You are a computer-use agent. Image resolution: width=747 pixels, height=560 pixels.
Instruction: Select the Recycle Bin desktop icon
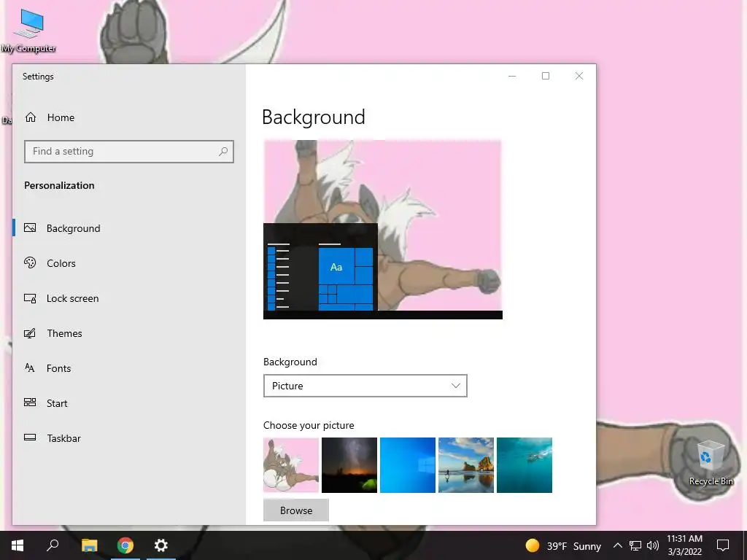click(x=711, y=463)
